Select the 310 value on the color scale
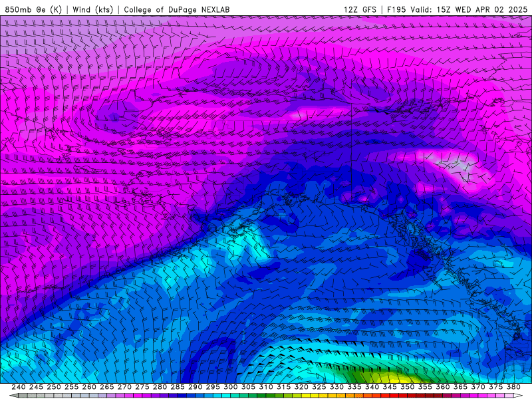532x399 pixels. pyautogui.click(x=265, y=387)
